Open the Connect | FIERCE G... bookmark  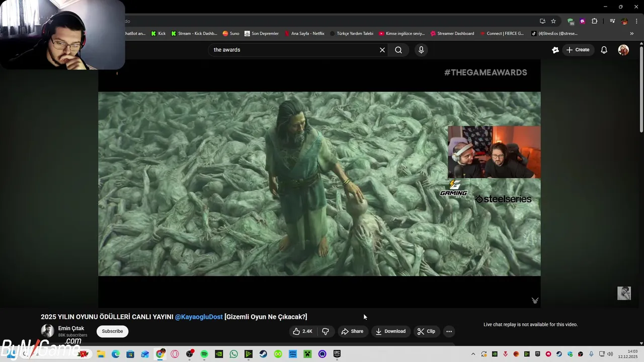point(502,34)
